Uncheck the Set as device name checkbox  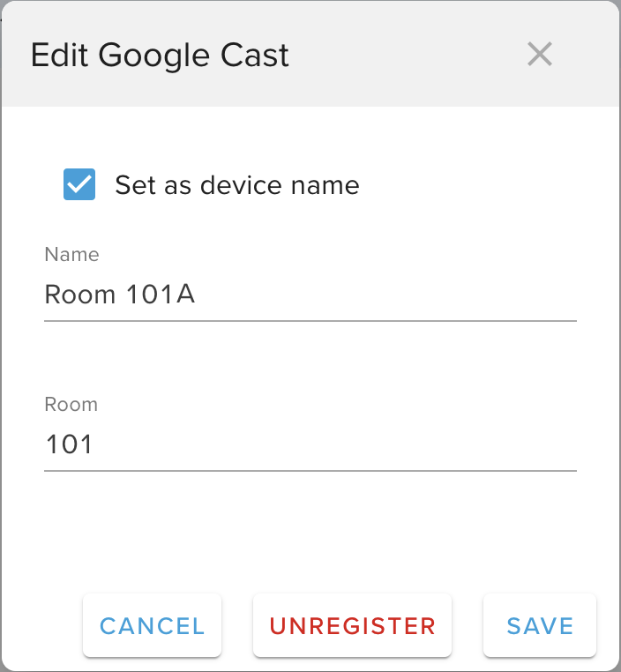tap(79, 185)
